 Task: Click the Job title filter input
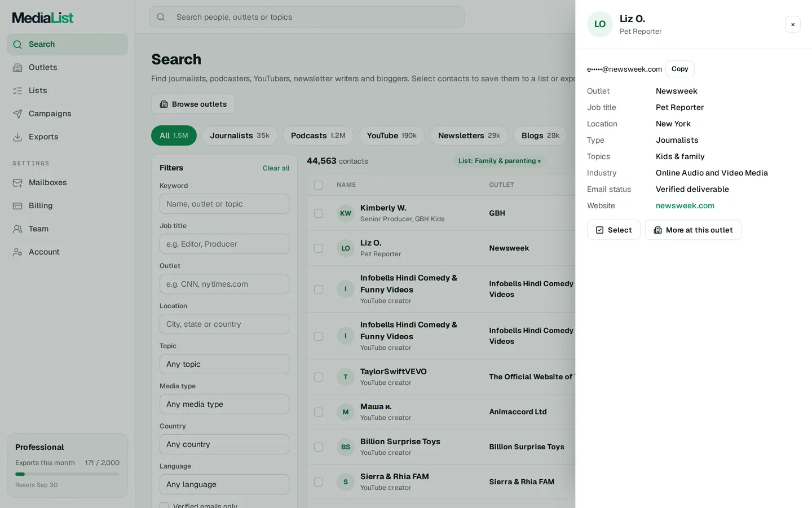pyautogui.click(x=224, y=244)
